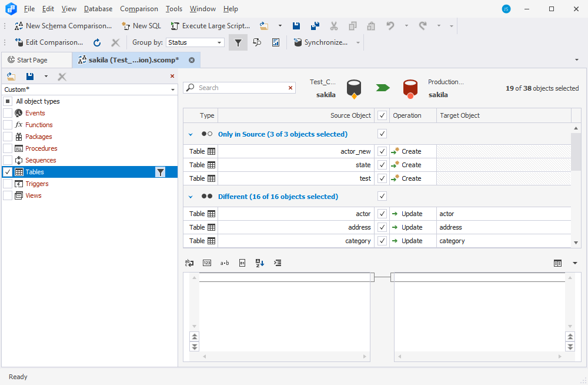
Task: Click the up double-arrow button in left diff pane
Action: coord(194,336)
